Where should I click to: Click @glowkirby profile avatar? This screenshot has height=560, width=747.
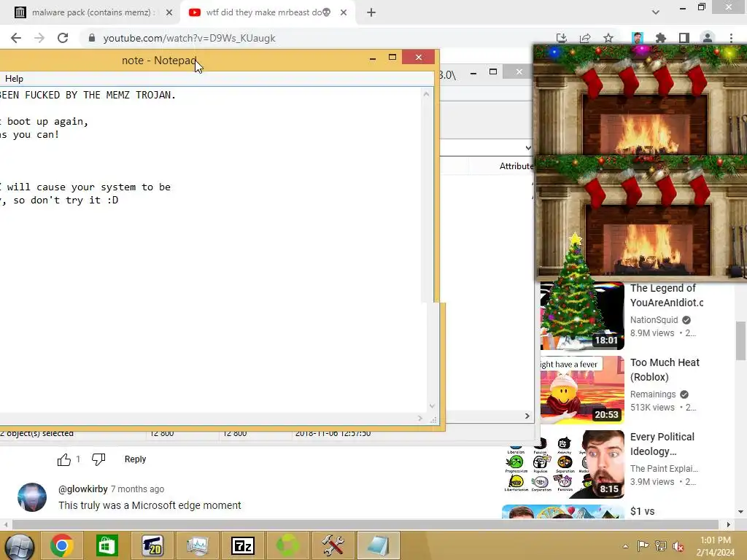click(x=32, y=497)
